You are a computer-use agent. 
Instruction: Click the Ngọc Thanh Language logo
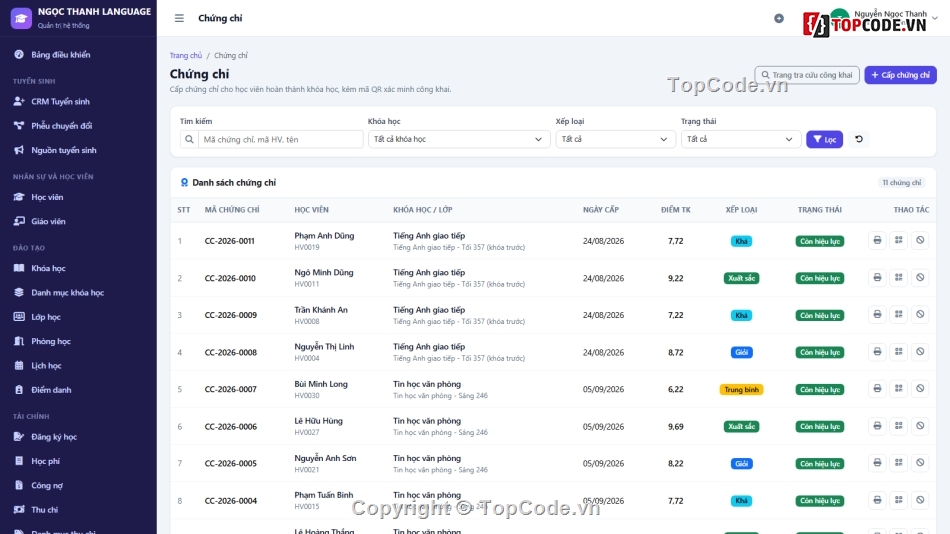(21, 18)
